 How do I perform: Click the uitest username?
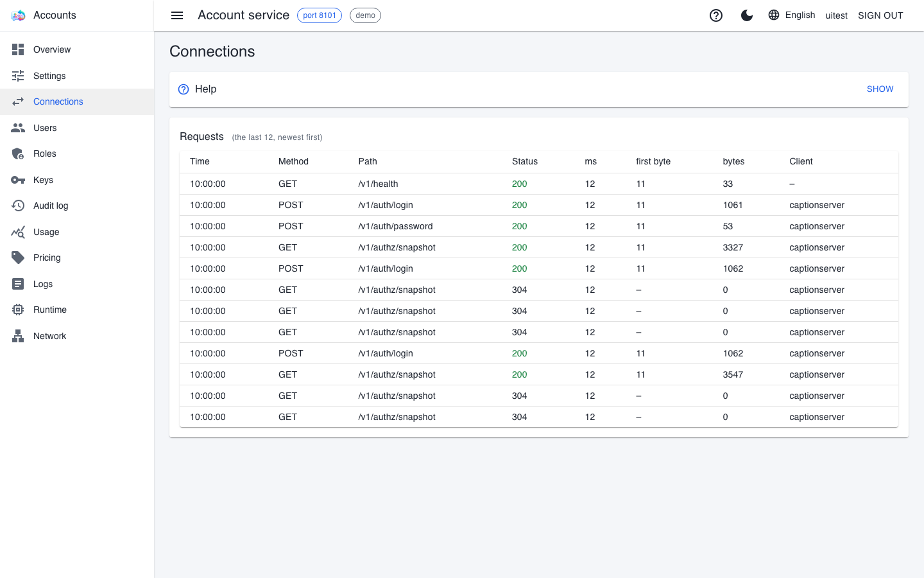(836, 15)
